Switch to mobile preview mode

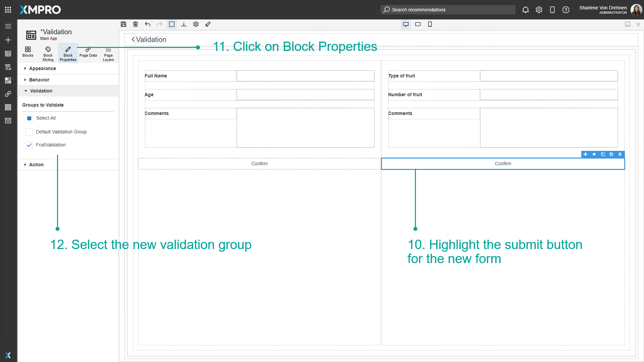430,24
